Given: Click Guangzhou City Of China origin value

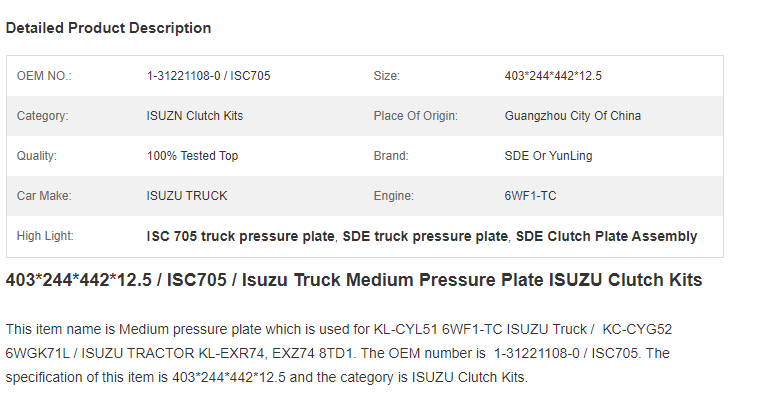Looking at the screenshot, I should click(x=573, y=116).
